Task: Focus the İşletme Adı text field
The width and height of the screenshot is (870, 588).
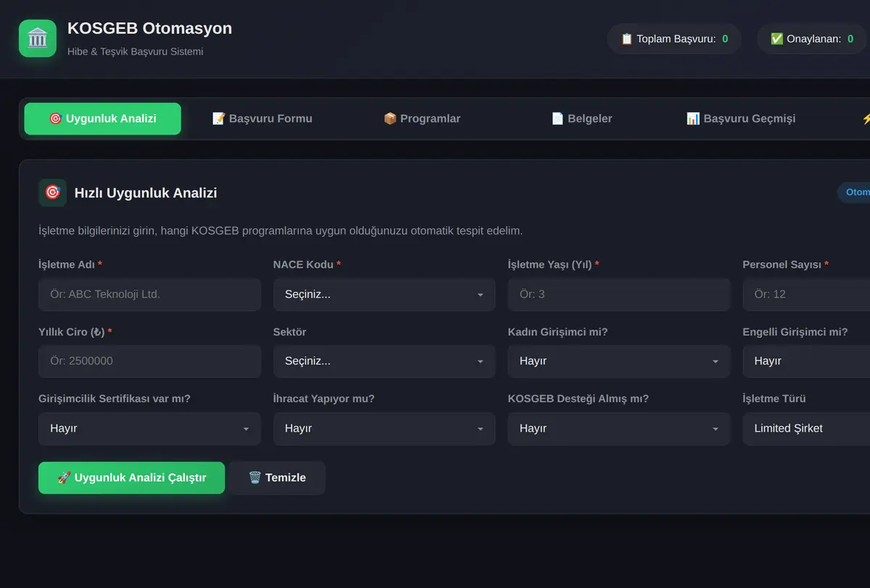Action: click(149, 294)
